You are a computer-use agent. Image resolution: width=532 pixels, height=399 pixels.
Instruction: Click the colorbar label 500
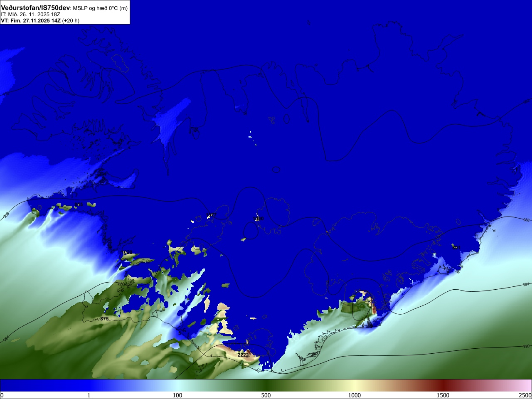[266, 395]
